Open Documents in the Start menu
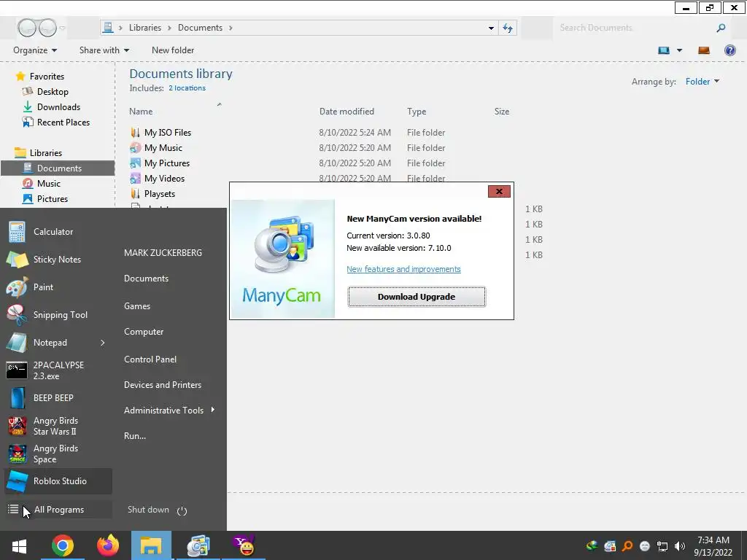Image resolution: width=747 pixels, height=560 pixels. coord(146,279)
